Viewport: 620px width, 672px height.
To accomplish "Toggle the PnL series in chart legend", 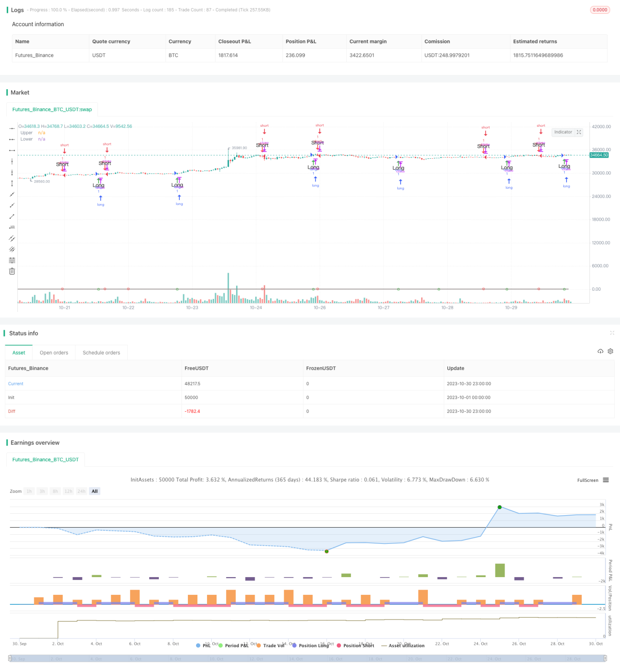I will coord(203,645).
